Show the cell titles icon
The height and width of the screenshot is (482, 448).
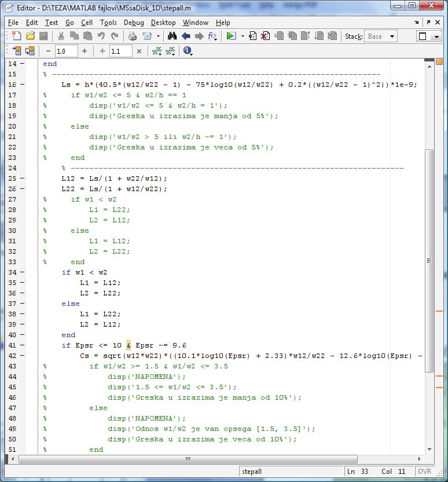click(170, 51)
